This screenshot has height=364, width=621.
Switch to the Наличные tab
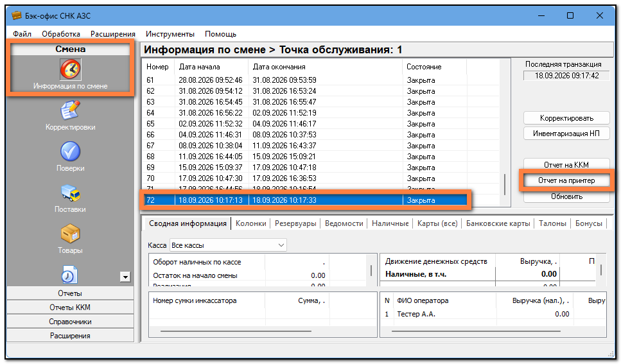[x=390, y=223]
